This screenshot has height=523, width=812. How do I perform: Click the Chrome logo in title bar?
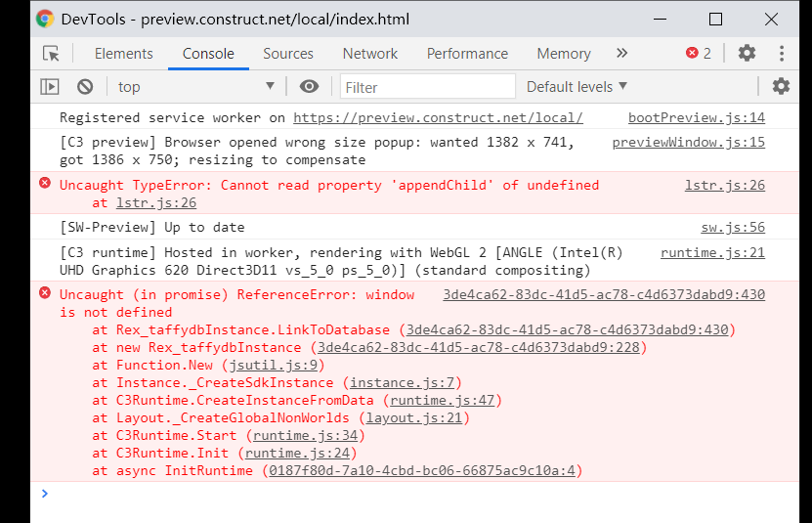(45, 20)
